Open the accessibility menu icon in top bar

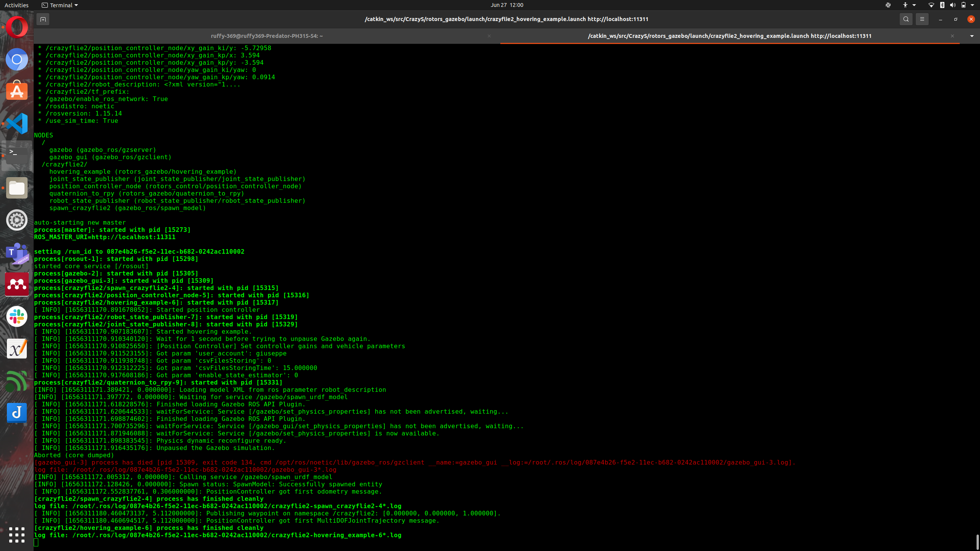pyautogui.click(x=905, y=5)
